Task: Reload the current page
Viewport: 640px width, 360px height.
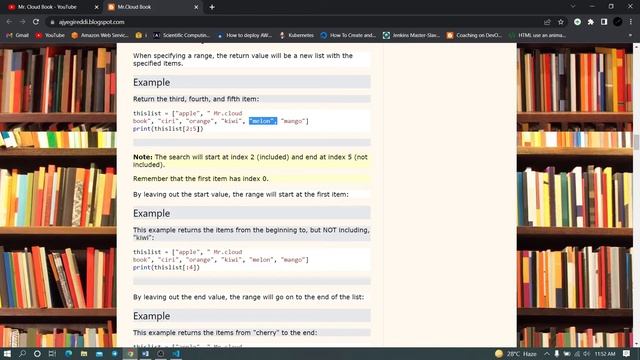Action: click(36, 22)
